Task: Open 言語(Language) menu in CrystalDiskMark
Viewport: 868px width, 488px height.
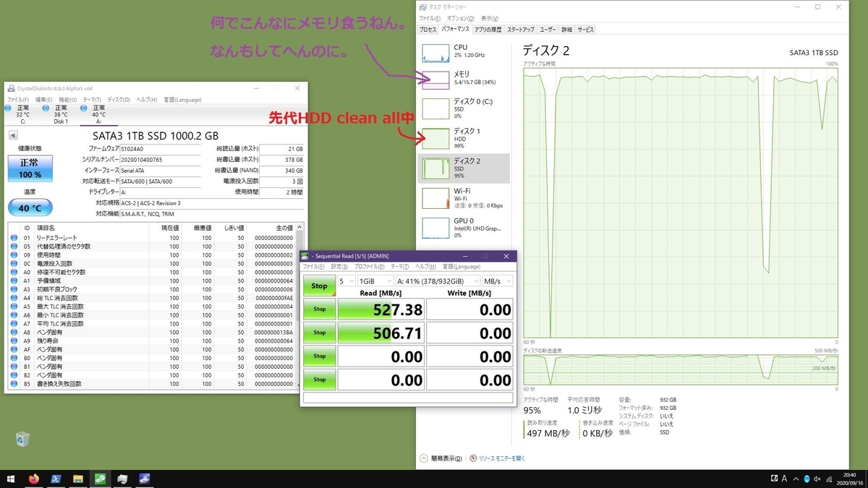Action: coord(461,267)
